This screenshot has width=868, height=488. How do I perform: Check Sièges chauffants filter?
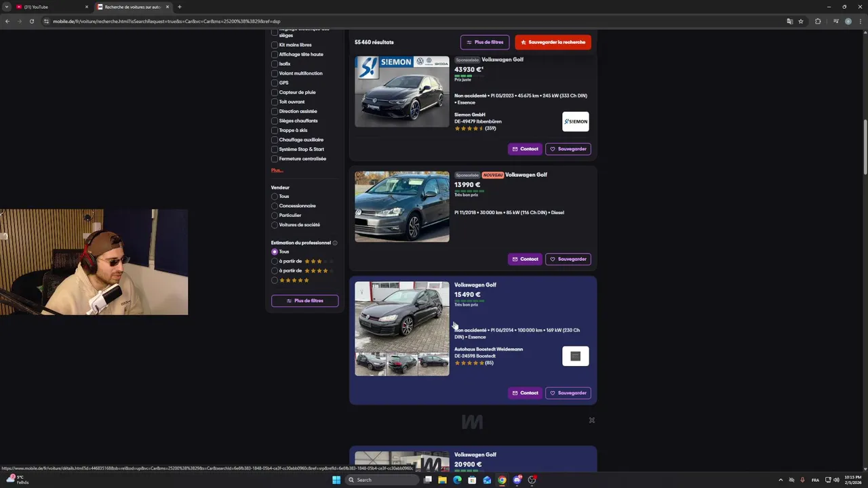(275, 121)
